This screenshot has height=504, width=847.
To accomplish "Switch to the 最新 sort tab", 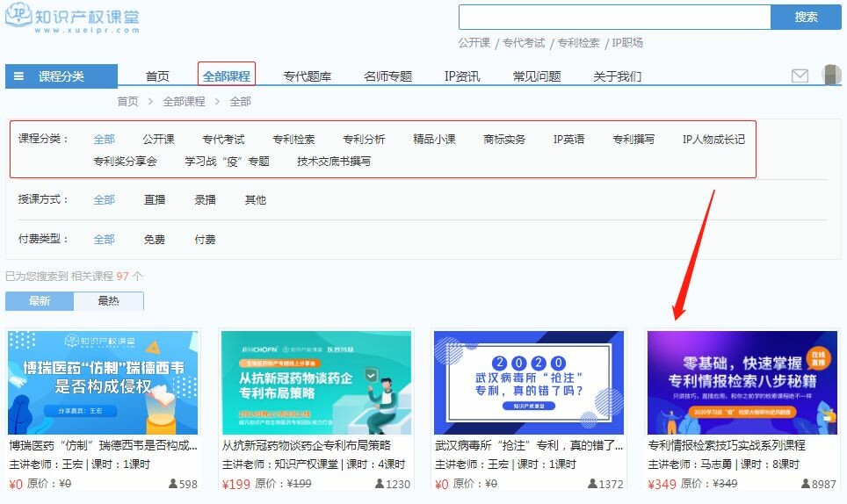I will point(40,301).
